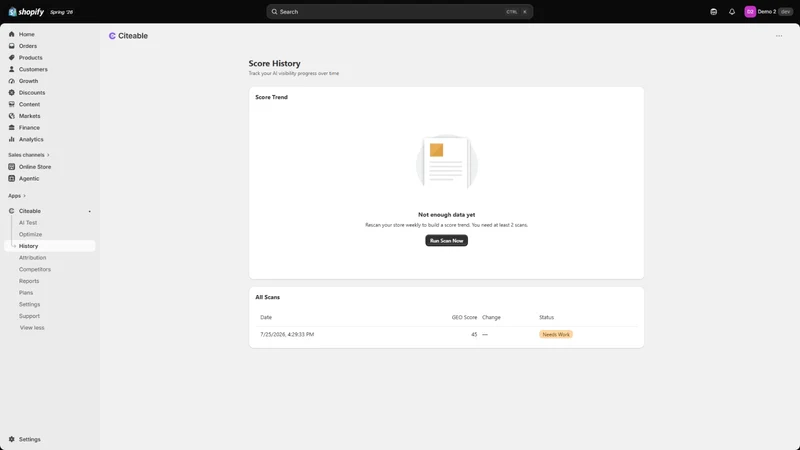Screen dimensions: 800x450
Task: Open the Growth icon
Action: coord(12,81)
